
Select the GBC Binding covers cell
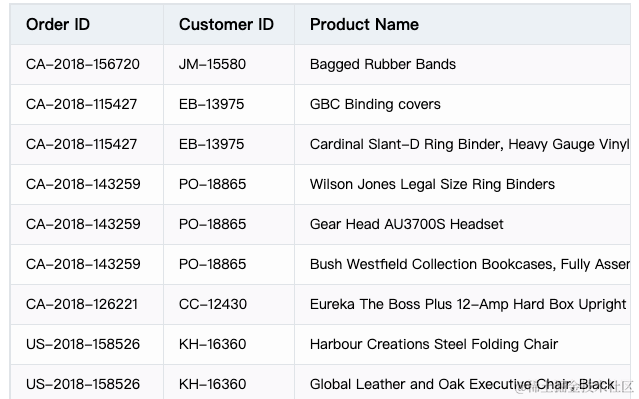click(x=462, y=104)
